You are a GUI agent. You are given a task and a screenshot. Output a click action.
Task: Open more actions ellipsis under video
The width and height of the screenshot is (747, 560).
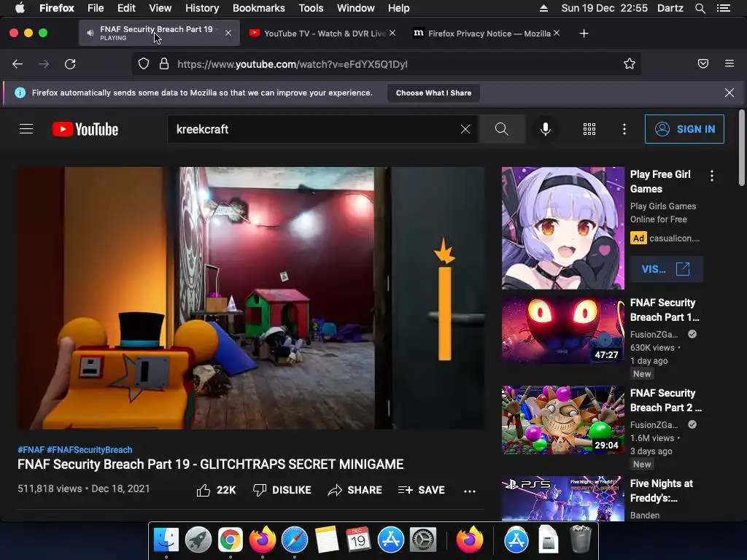pyautogui.click(x=470, y=491)
